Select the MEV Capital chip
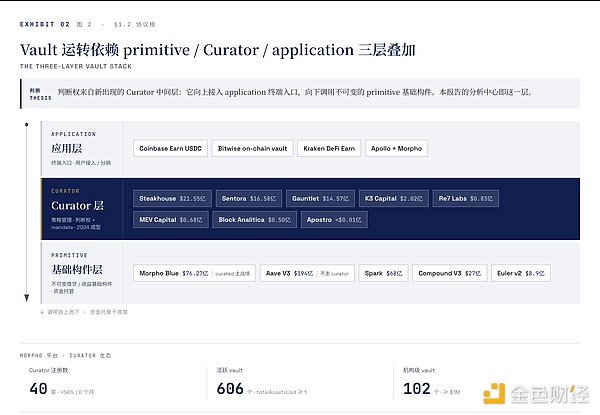The image size is (600, 415). point(171,220)
